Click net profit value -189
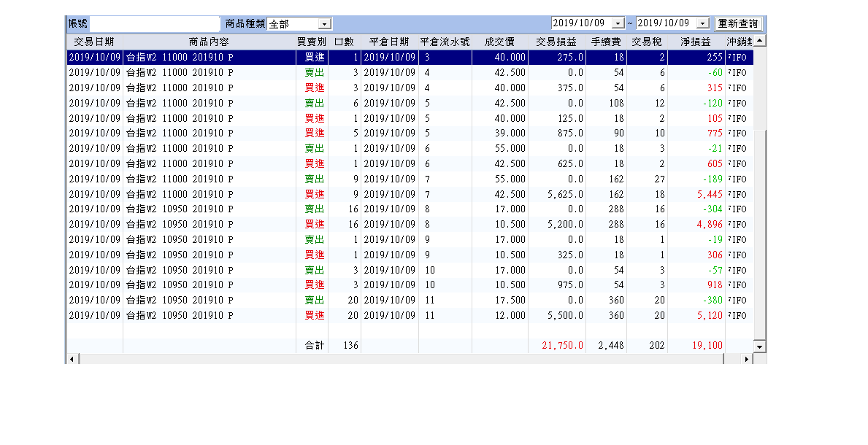This screenshot has width=868, height=445. [712, 179]
